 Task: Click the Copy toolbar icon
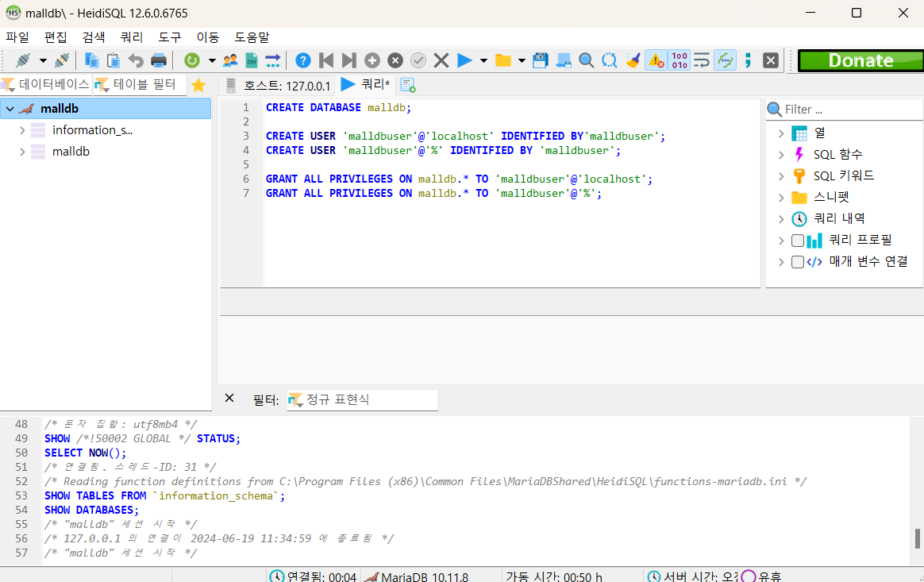click(91, 60)
